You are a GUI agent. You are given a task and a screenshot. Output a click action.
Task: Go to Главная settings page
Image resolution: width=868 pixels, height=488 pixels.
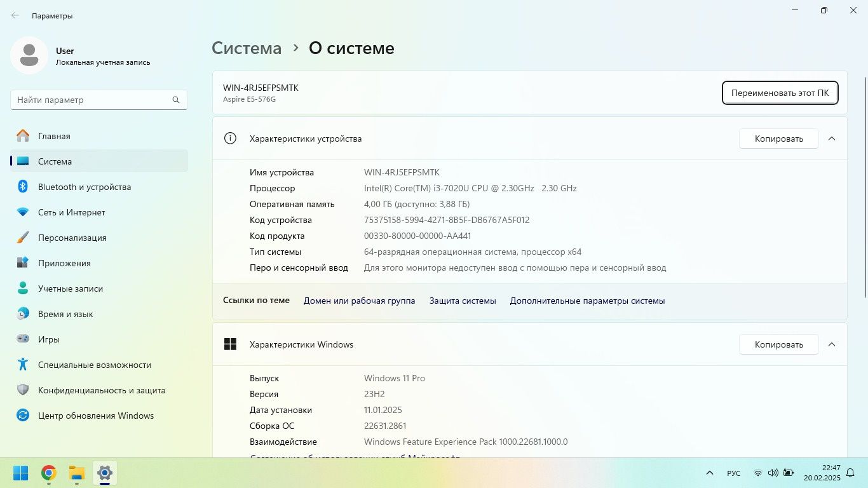pyautogui.click(x=99, y=136)
